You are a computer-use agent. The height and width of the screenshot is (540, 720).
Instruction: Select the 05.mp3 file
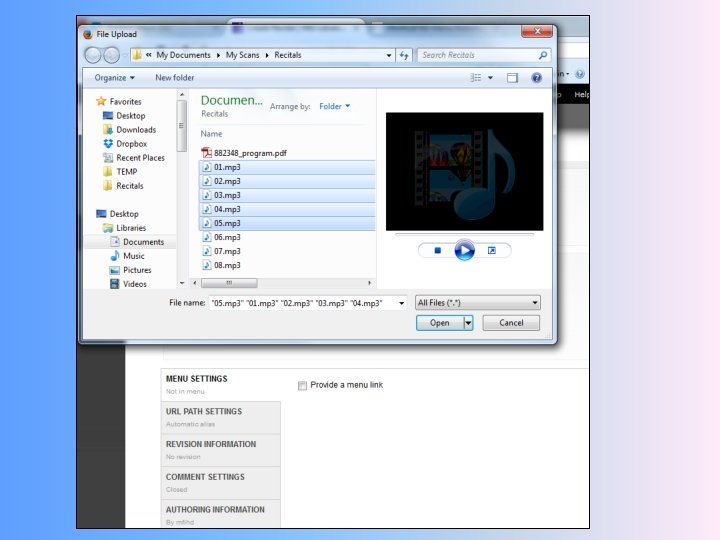pyautogui.click(x=287, y=223)
